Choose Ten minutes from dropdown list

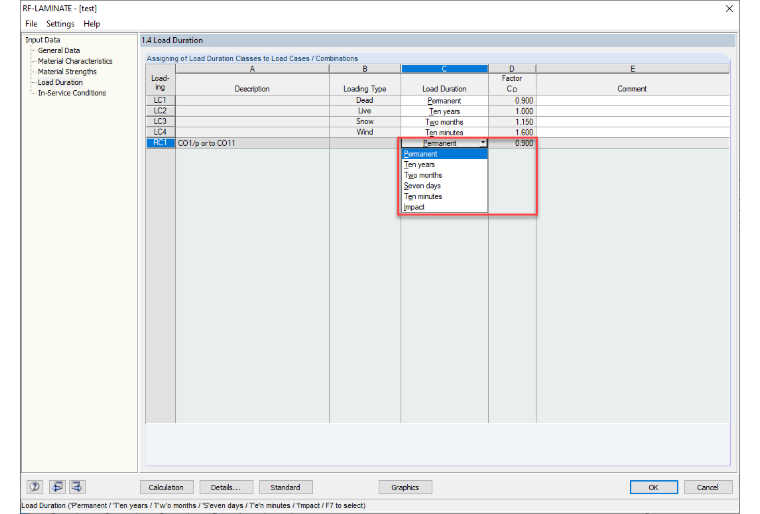[444, 196]
